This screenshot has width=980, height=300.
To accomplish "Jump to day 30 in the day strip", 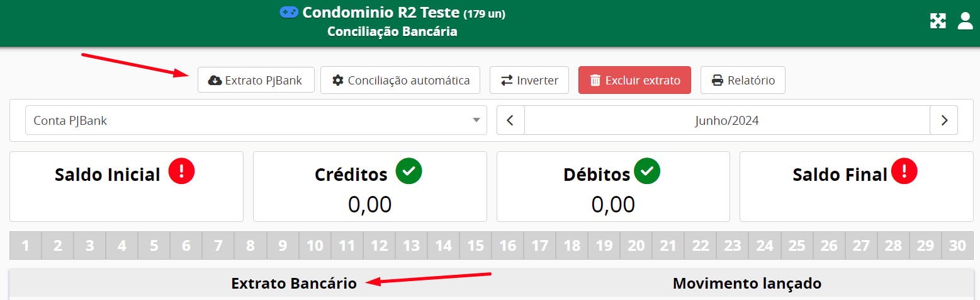I will (x=957, y=246).
